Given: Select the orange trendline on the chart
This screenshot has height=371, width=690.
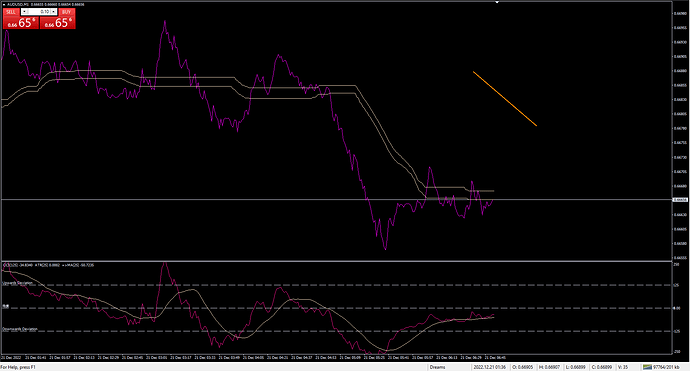Looking at the screenshot, I should (x=505, y=99).
